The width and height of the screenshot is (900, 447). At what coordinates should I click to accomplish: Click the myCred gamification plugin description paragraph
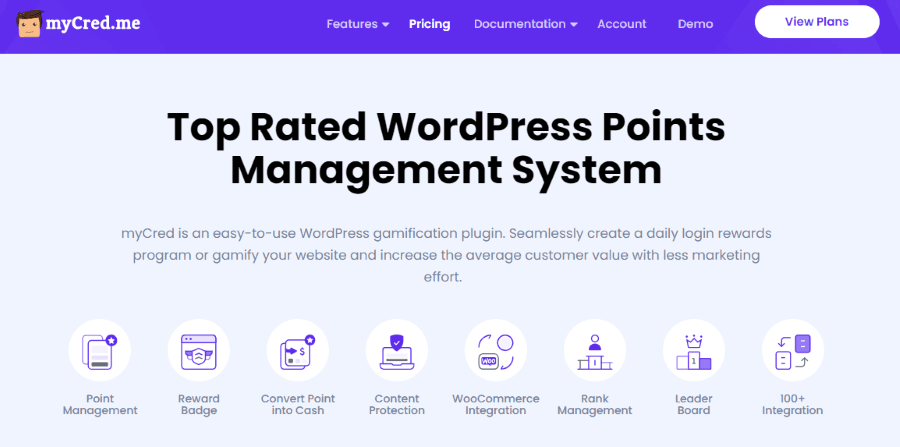point(446,255)
